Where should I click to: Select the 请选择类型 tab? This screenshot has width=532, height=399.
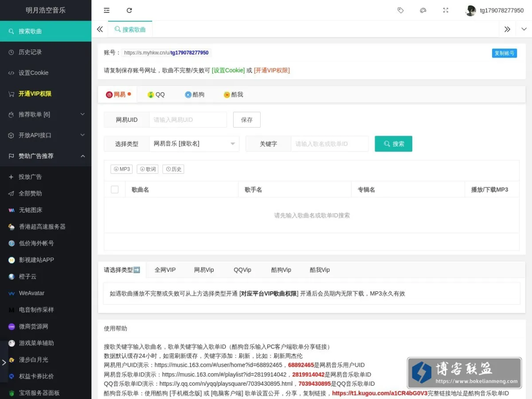122,270
